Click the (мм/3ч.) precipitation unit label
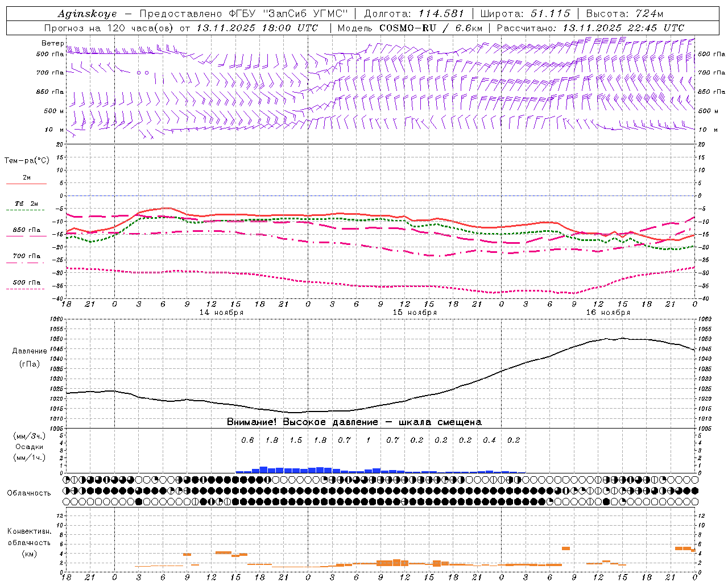Screen dimensions: 728x582 (x=29, y=436)
